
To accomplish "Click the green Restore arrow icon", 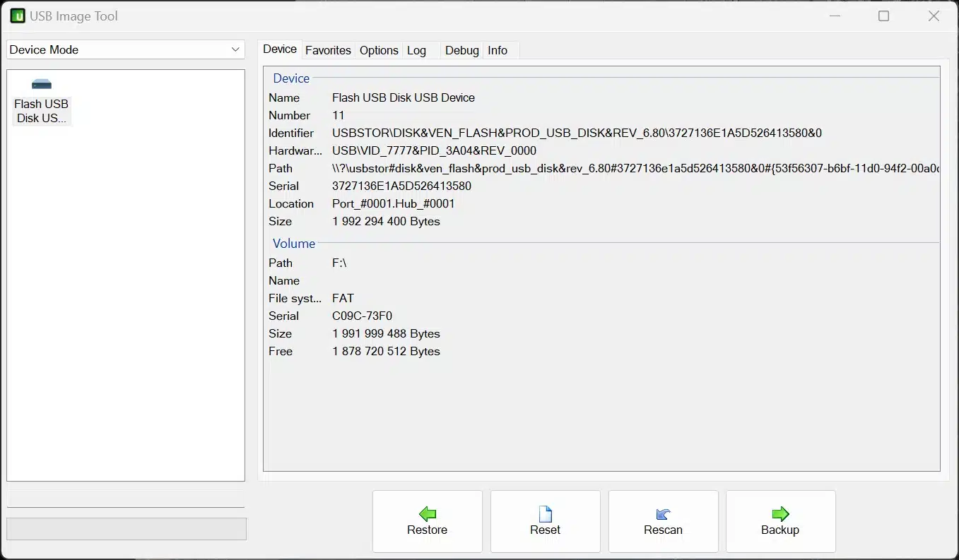I will (x=427, y=513).
